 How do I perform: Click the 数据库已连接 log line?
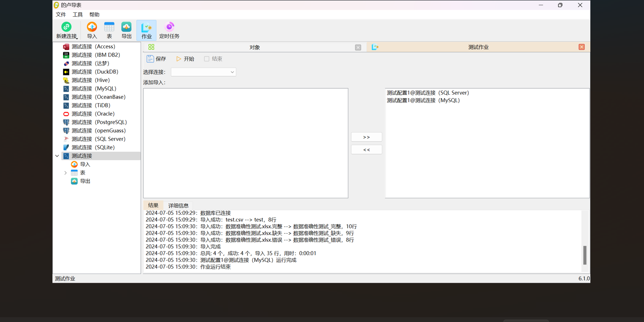point(188,213)
